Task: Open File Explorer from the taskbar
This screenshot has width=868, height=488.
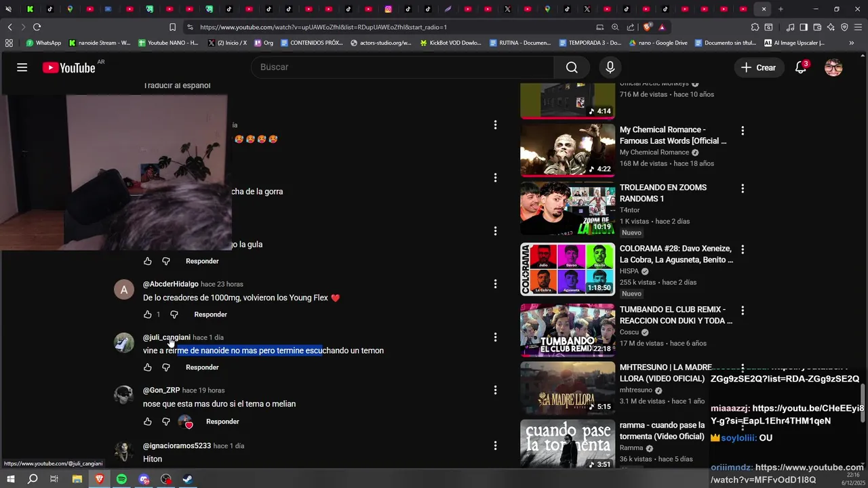Action: pyautogui.click(x=77, y=479)
